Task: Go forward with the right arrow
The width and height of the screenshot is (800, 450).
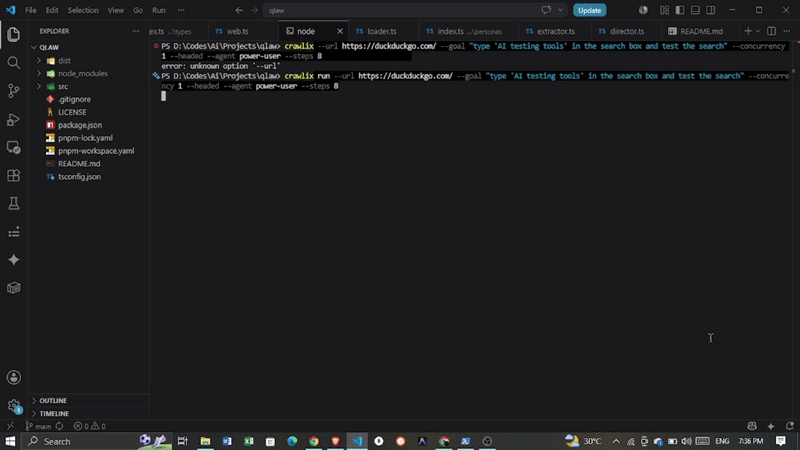Action: [x=254, y=10]
